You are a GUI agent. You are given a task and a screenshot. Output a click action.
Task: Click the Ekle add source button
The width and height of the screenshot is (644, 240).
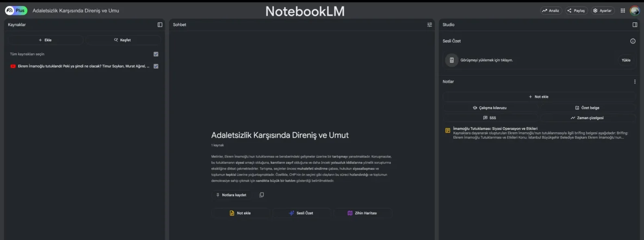click(x=46, y=40)
